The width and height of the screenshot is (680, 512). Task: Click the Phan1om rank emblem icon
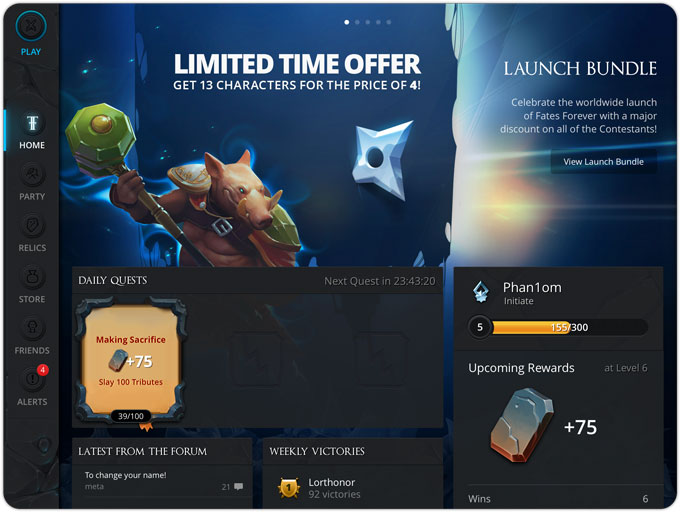[481, 291]
